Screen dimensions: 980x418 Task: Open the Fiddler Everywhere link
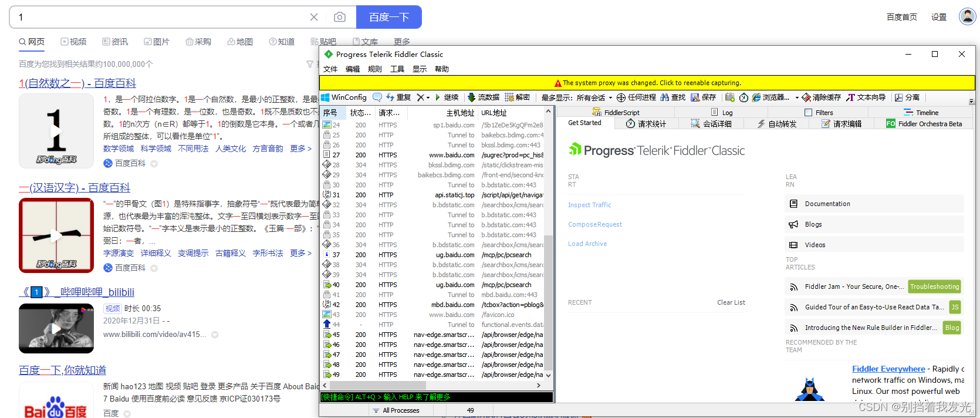click(888, 369)
